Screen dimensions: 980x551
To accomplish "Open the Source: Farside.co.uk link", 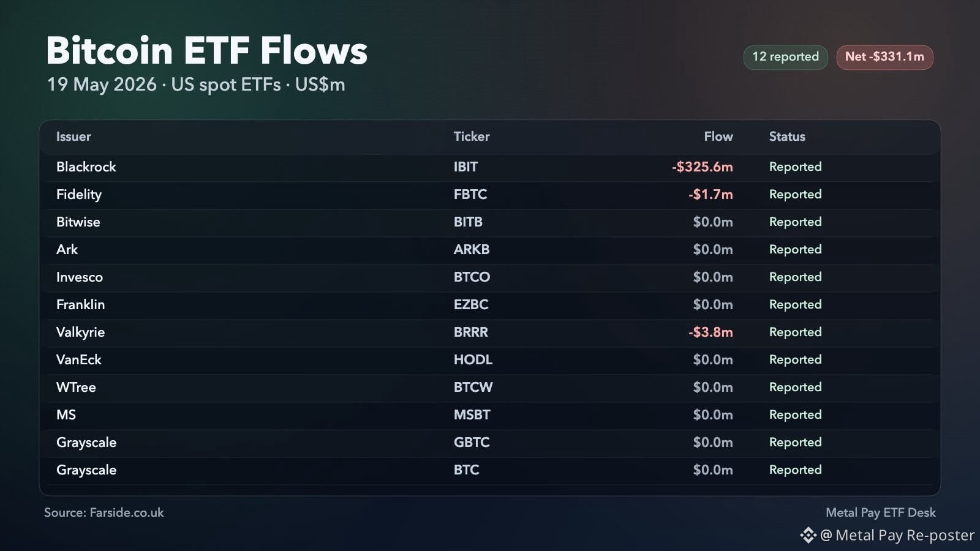I will (104, 512).
